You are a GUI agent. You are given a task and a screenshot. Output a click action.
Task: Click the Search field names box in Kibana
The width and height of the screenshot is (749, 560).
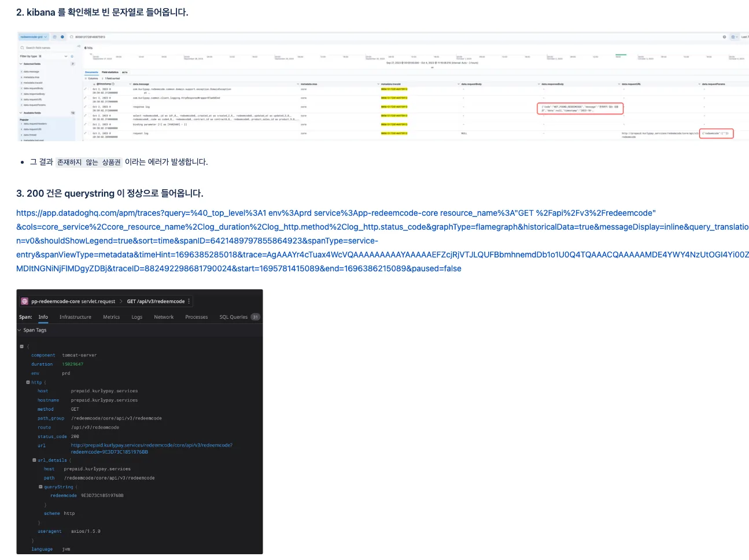(x=46, y=48)
